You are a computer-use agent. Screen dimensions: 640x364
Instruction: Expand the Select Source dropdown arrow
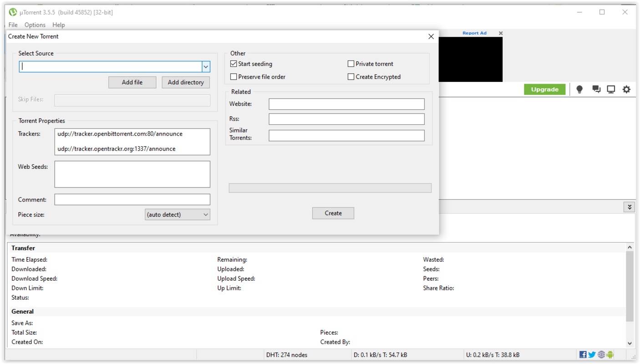coord(206,67)
